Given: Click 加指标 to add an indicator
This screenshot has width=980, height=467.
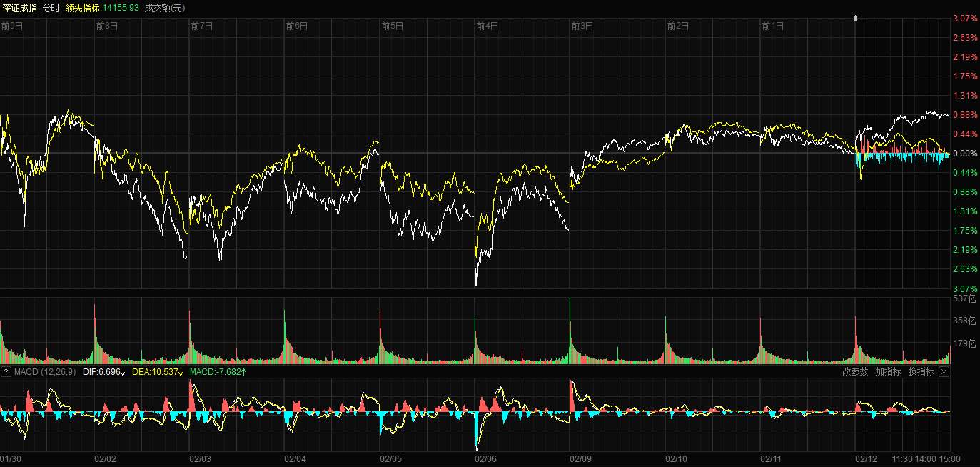Looking at the screenshot, I should [888, 372].
